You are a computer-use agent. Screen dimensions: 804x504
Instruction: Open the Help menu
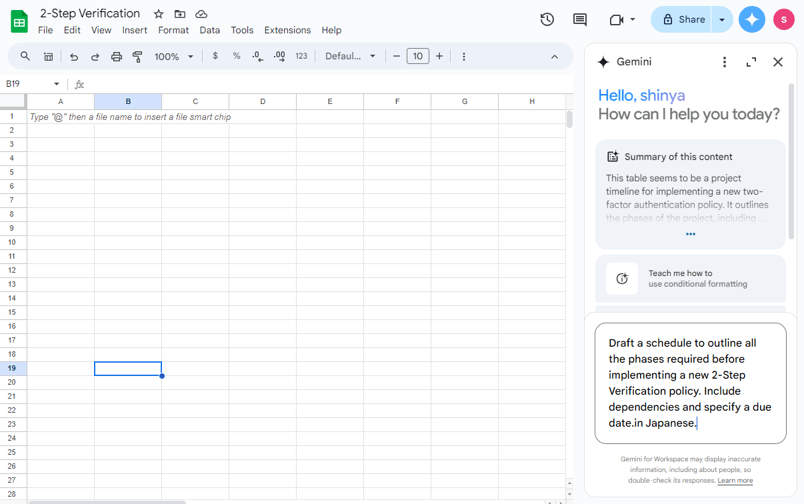click(x=331, y=30)
